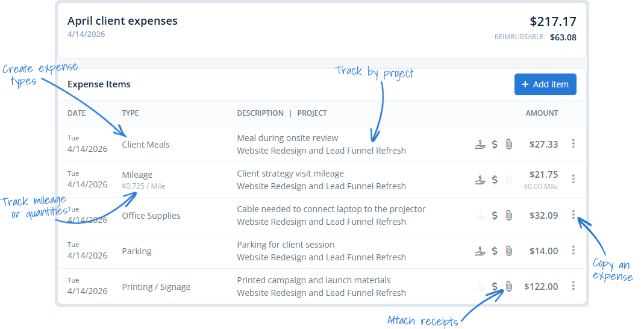
Task: Click the $32.09 amount
Action: 543,216
